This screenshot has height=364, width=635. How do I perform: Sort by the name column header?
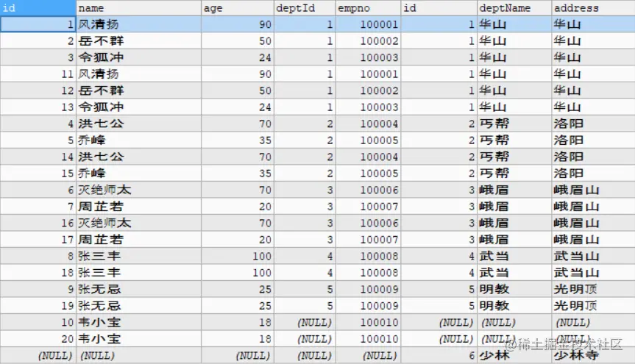click(x=138, y=8)
